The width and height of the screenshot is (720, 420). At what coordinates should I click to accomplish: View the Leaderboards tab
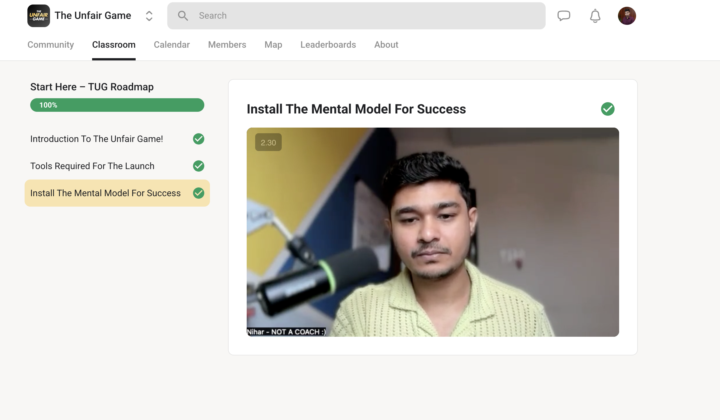click(328, 45)
